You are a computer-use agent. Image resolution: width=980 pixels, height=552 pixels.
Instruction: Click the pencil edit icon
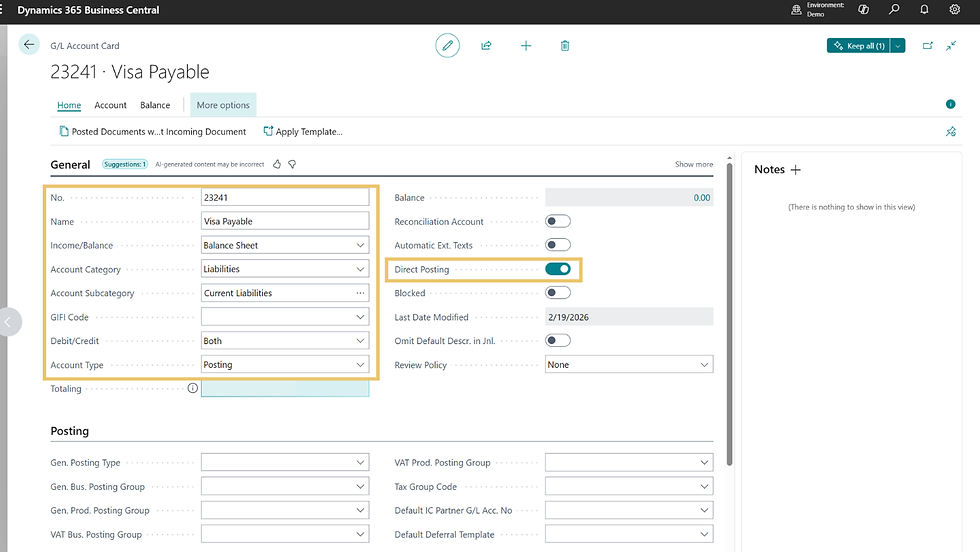click(448, 46)
